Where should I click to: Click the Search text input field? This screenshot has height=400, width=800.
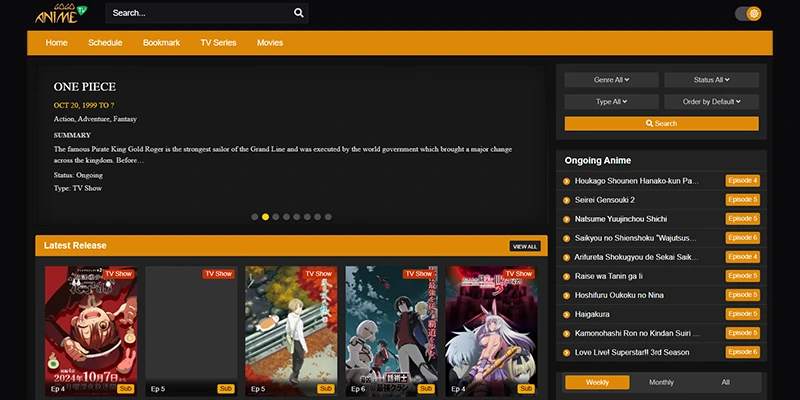[198, 13]
